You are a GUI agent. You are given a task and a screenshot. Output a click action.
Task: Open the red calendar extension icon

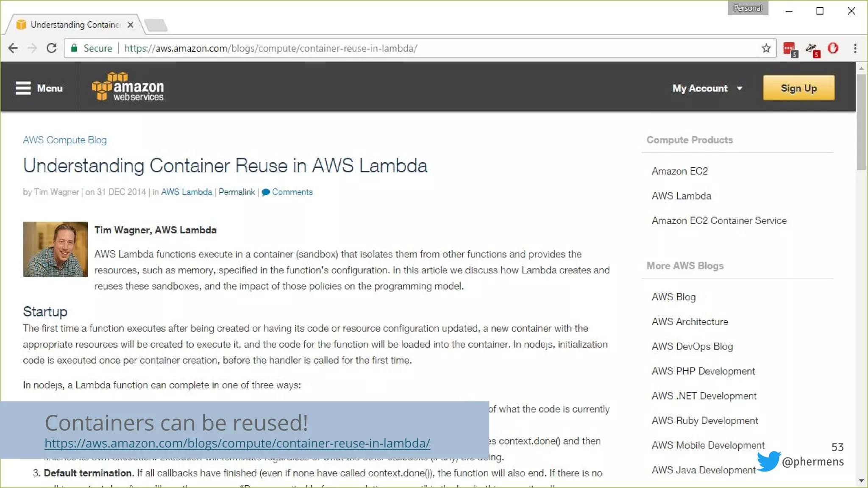coord(790,49)
